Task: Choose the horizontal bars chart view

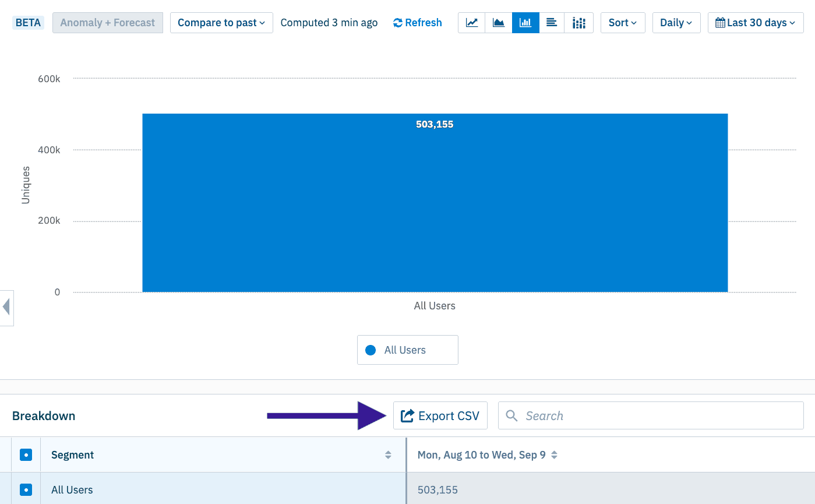Action: coord(552,23)
